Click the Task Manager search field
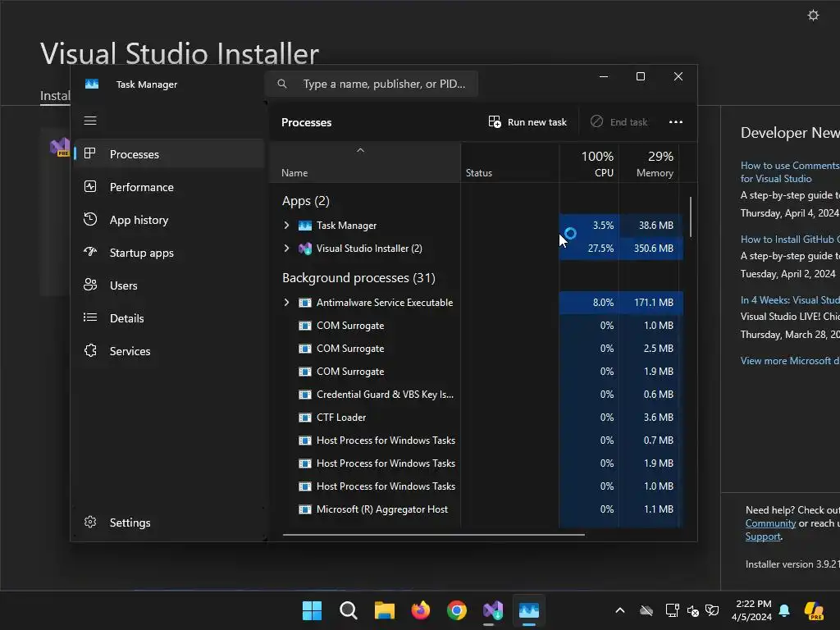 (372, 84)
